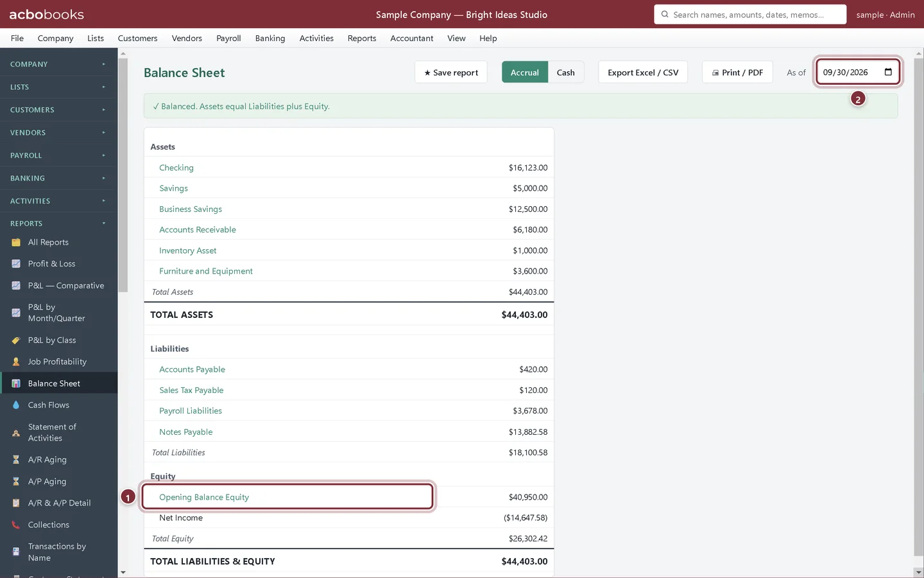Open All Reports folder icon in sidebar
Viewport: 924px width, 578px height.
[x=16, y=242]
